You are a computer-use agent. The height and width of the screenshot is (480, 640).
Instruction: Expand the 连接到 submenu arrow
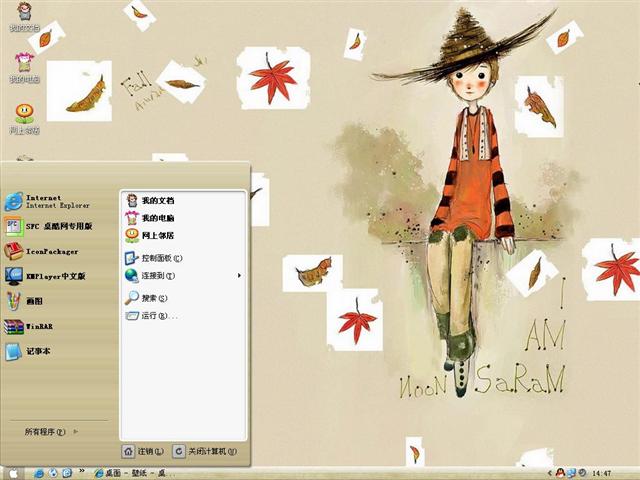pyautogui.click(x=239, y=276)
